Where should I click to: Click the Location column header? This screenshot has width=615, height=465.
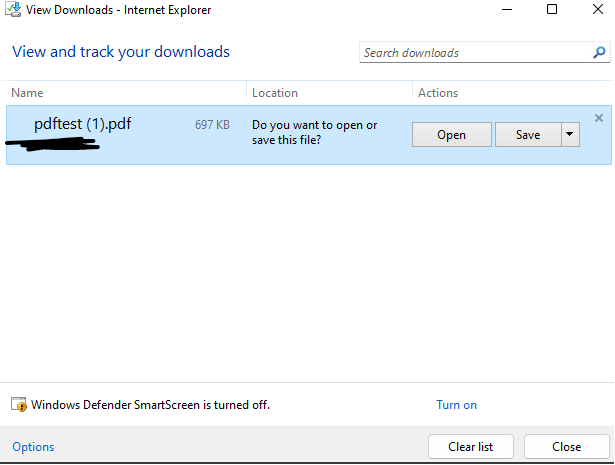pos(275,93)
